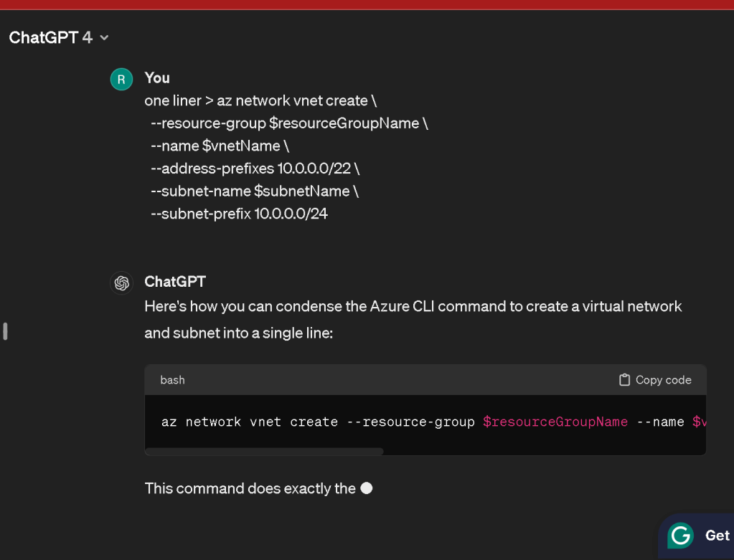Click the horizontal scrollbar under the code block

click(x=264, y=452)
